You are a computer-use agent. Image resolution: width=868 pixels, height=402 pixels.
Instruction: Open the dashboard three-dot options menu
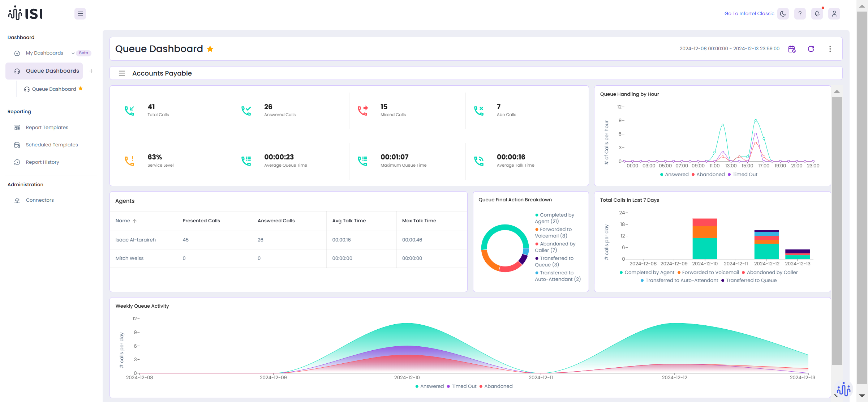point(830,49)
